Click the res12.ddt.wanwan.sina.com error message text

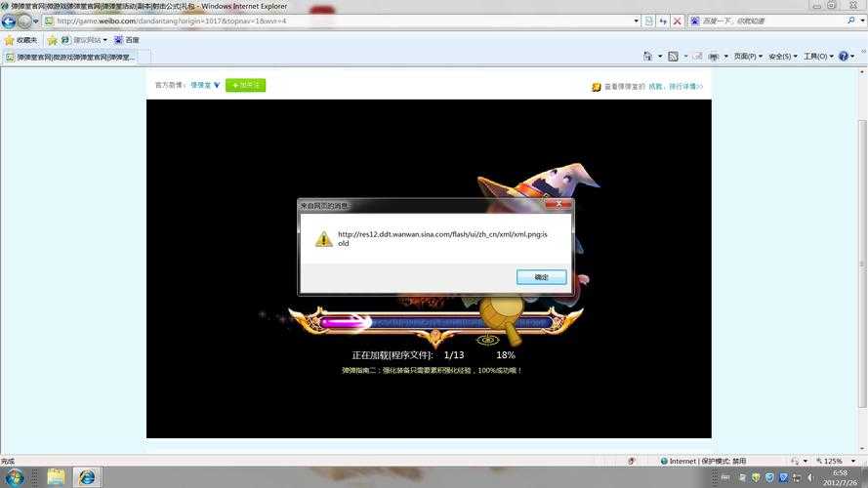click(x=442, y=238)
